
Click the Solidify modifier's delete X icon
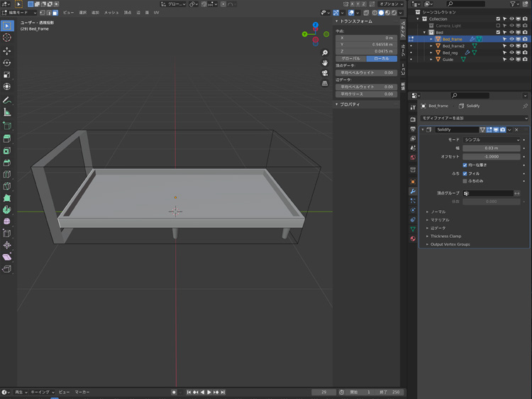click(517, 130)
